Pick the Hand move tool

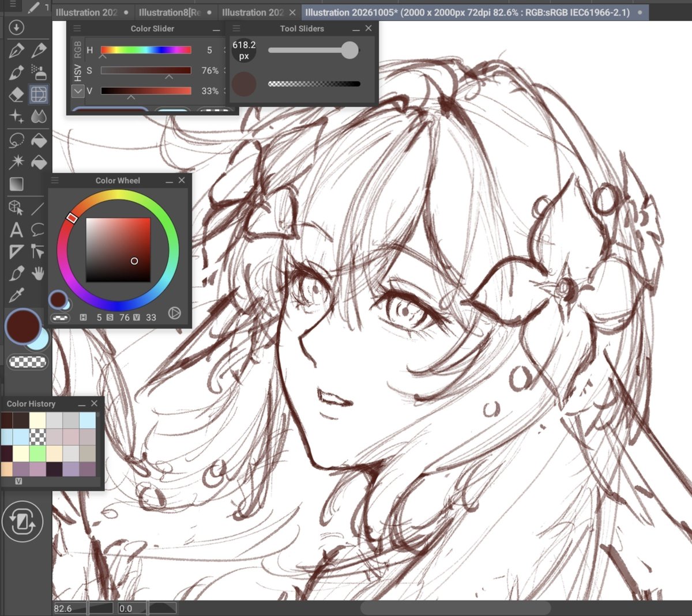[39, 273]
